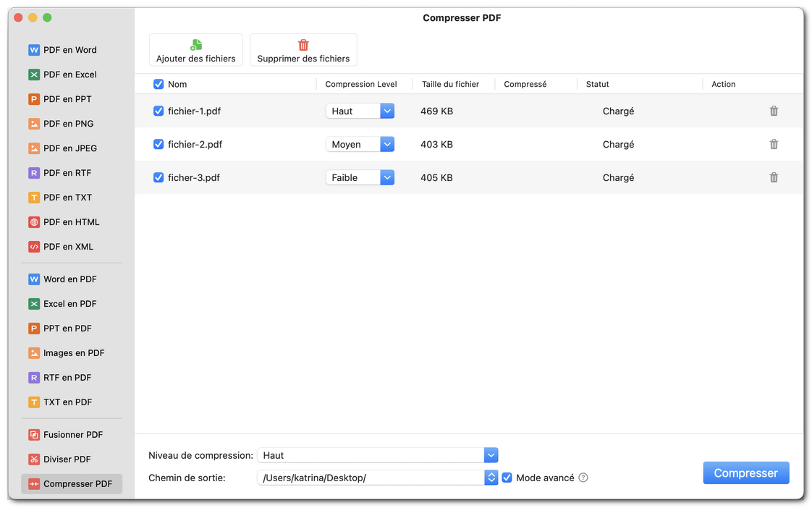The image size is (812, 508).
Task: Change ficher-3.pdf compression from Faible
Action: [387, 177]
